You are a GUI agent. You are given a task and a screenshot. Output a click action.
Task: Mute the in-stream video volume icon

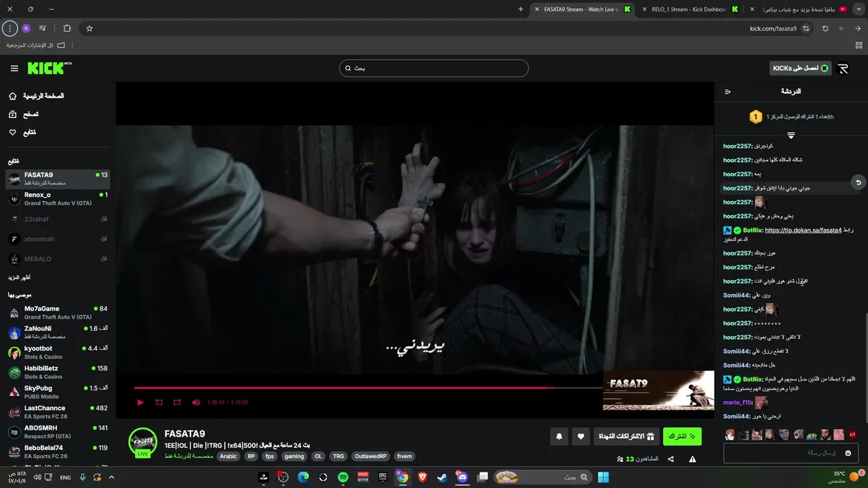pos(196,403)
